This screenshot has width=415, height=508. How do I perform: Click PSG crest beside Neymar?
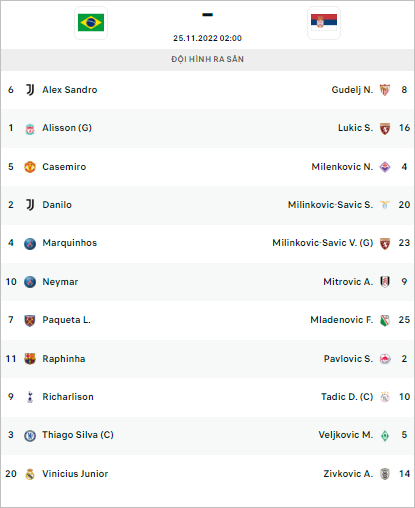click(x=30, y=282)
